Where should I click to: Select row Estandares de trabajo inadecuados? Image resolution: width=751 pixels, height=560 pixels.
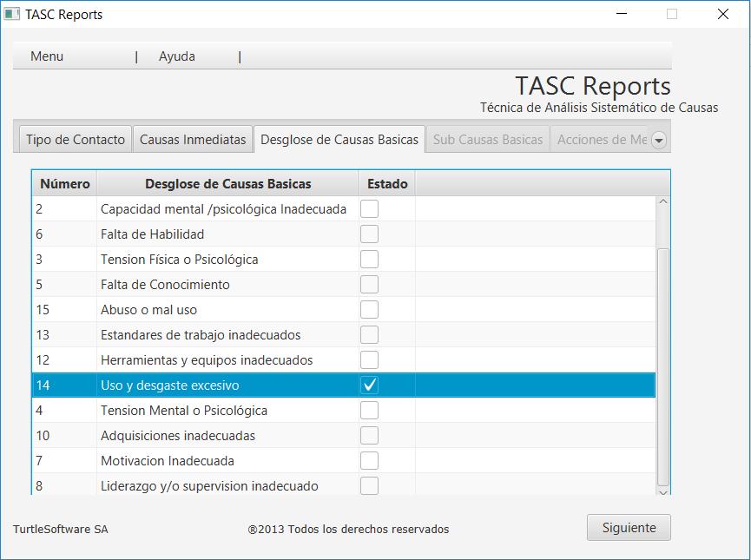[344, 335]
